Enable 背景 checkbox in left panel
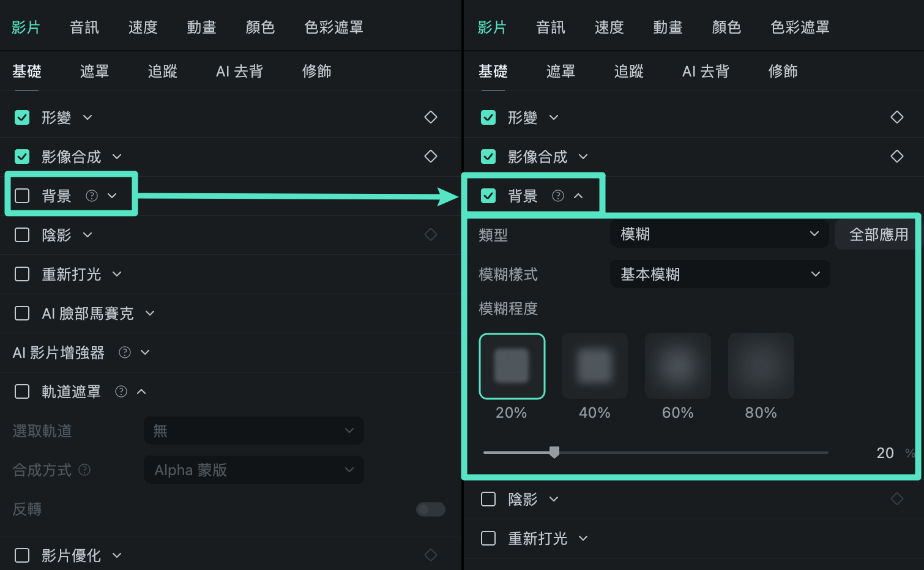The width and height of the screenshot is (924, 570). point(22,196)
